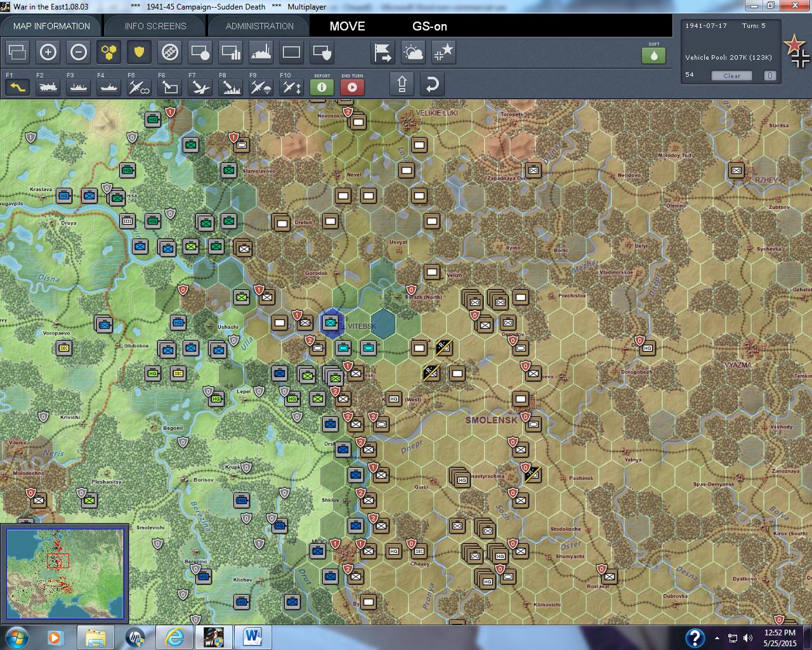
Task: Select F10 air transfer mode
Action: click(x=292, y=86)
